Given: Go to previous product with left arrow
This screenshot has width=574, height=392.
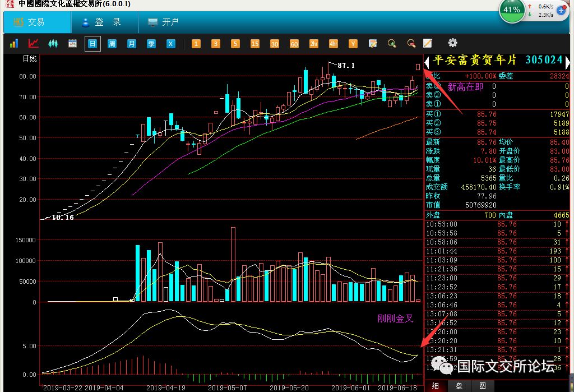Looking at the screenshot, I should click(427, 62).
